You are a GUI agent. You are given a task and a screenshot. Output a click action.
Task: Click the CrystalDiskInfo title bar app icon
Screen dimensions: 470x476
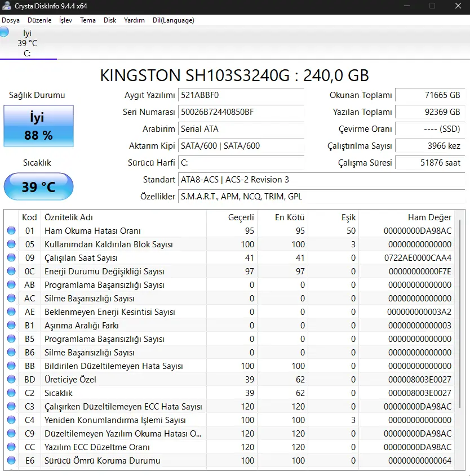6,6
